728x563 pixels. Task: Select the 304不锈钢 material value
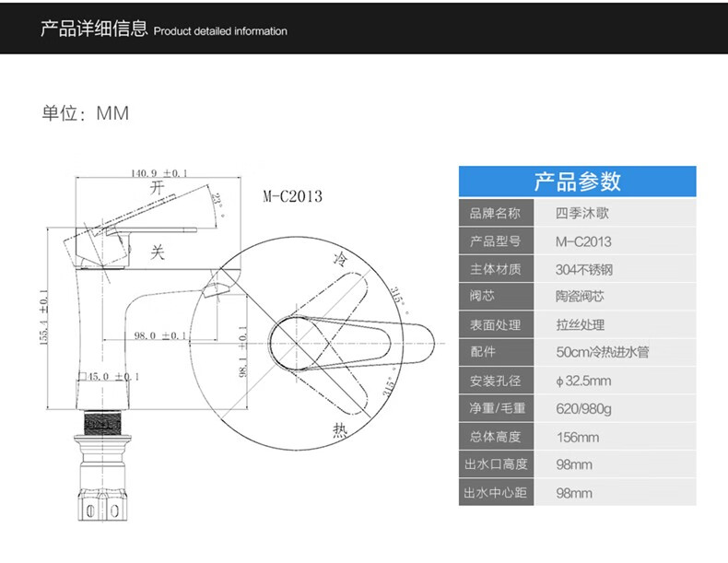(x=584, y=269)
